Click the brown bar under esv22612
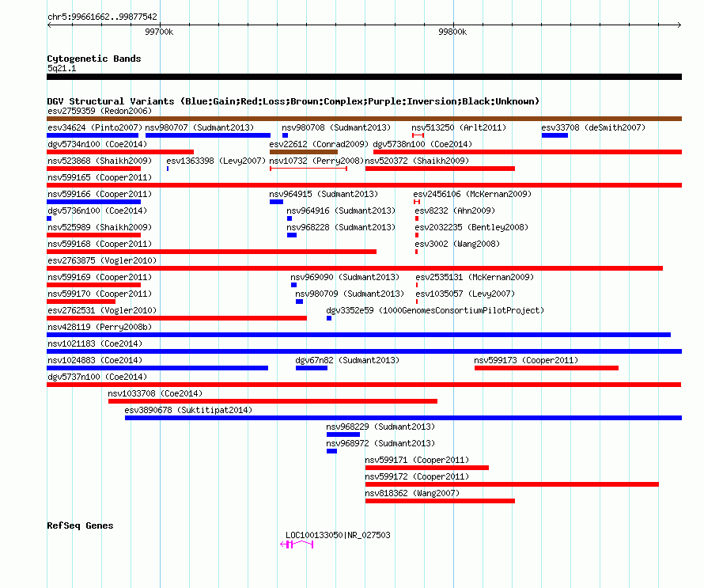Image resolution: width=704 pixels, height=588 pixels. click(x=304, y=152)
